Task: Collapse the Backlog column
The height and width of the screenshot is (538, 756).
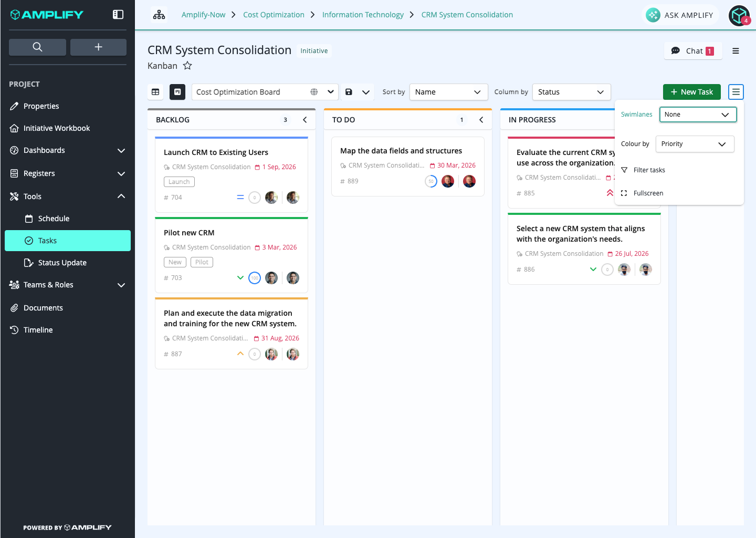Action: (305, 120)
